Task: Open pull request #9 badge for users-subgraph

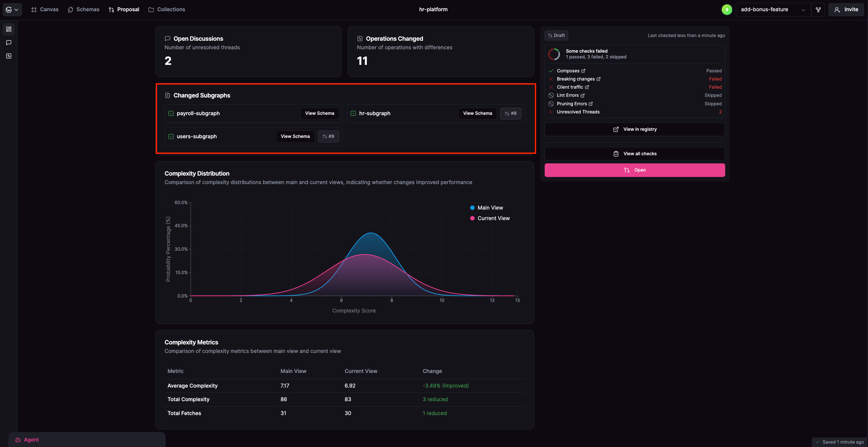Action: click(328, 137)
